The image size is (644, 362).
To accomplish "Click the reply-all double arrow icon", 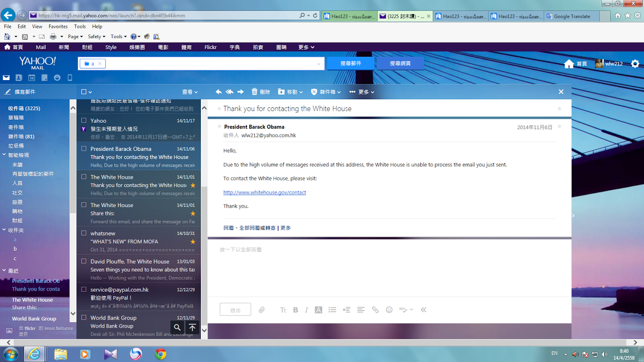I will pos(230,92).
